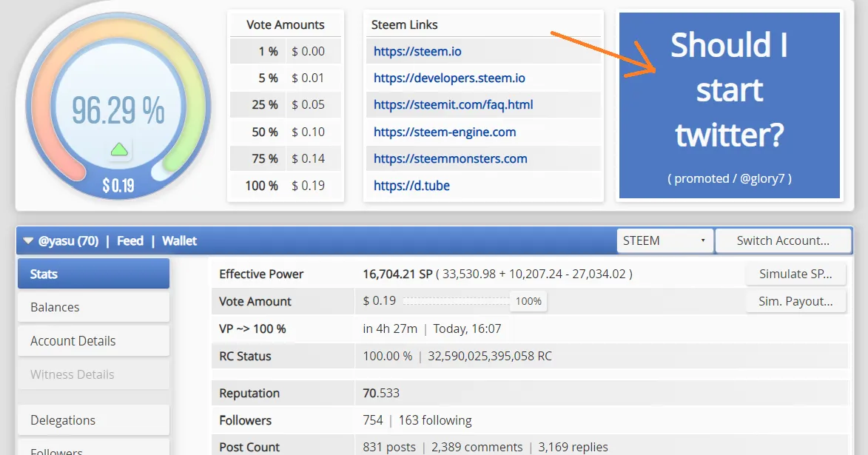Collapse the @yasu account panel arrow
Image resolution: width=868 pixels, height=455 pixels.
28,240
